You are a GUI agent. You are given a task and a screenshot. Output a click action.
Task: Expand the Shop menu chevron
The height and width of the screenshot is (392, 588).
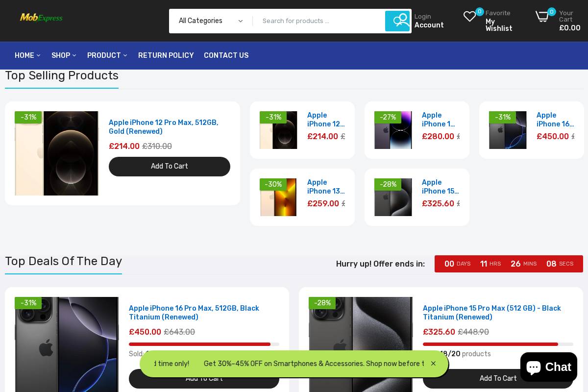pos(74,56)
